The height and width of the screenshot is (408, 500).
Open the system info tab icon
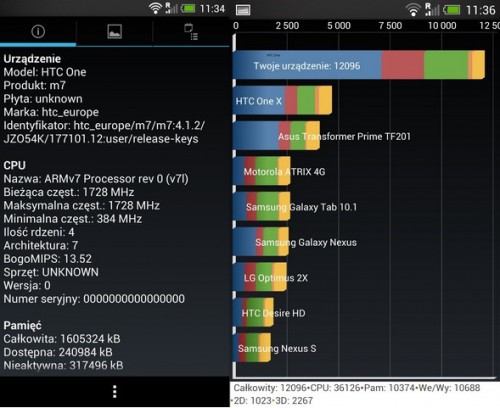[38, 32]
